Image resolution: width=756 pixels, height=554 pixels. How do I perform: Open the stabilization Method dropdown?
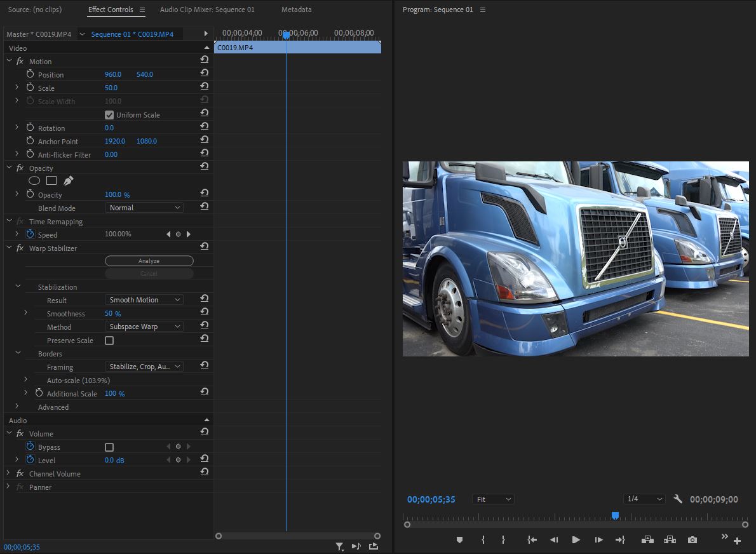tap(144, 327)
